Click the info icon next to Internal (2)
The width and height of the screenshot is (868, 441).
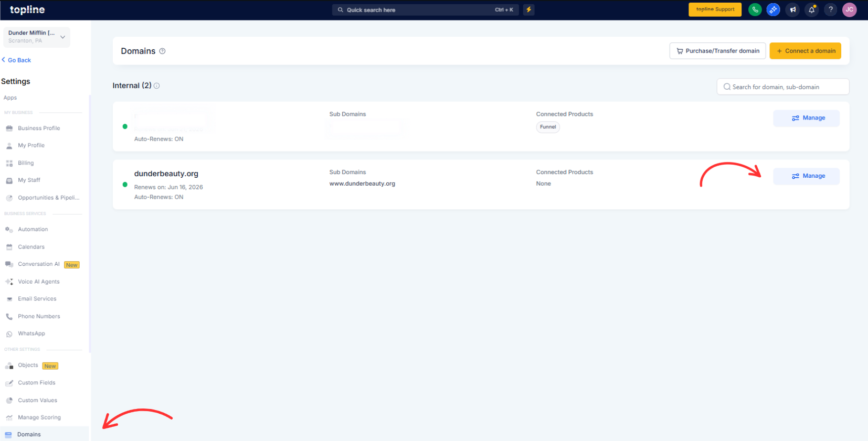[157, 86]
